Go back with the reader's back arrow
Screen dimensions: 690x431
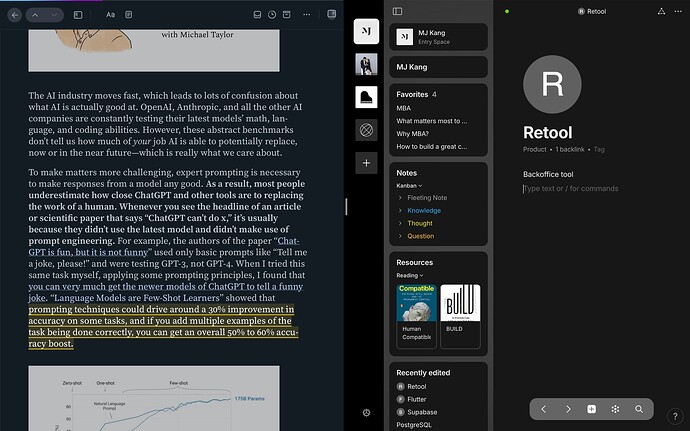click(15, 15)
